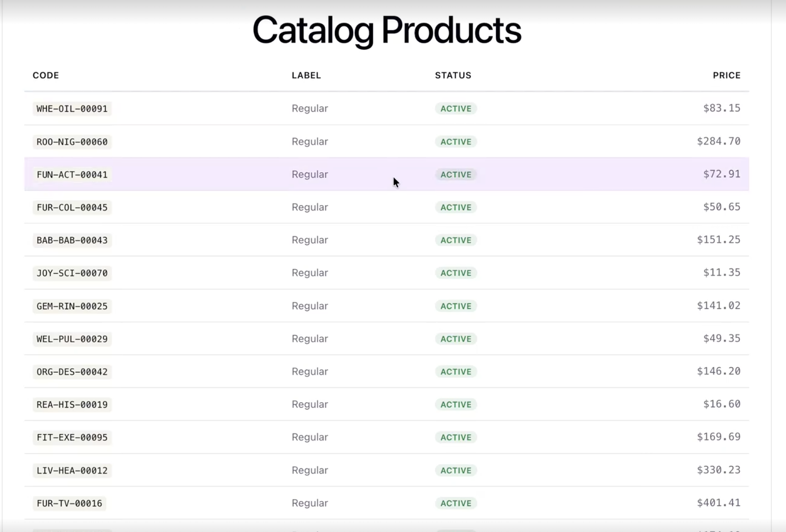Click the CODE column header
Screen dimensions: 786x532
(46, 75)
